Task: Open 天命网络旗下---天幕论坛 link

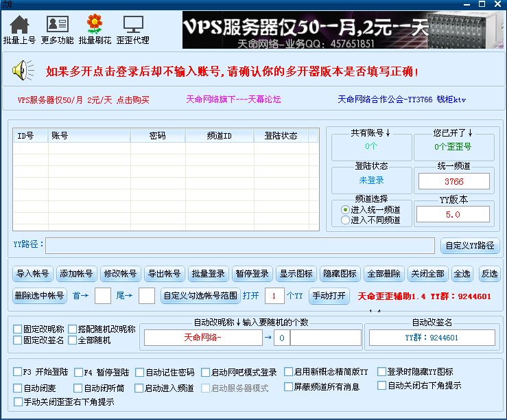Action: pos(233,100)
